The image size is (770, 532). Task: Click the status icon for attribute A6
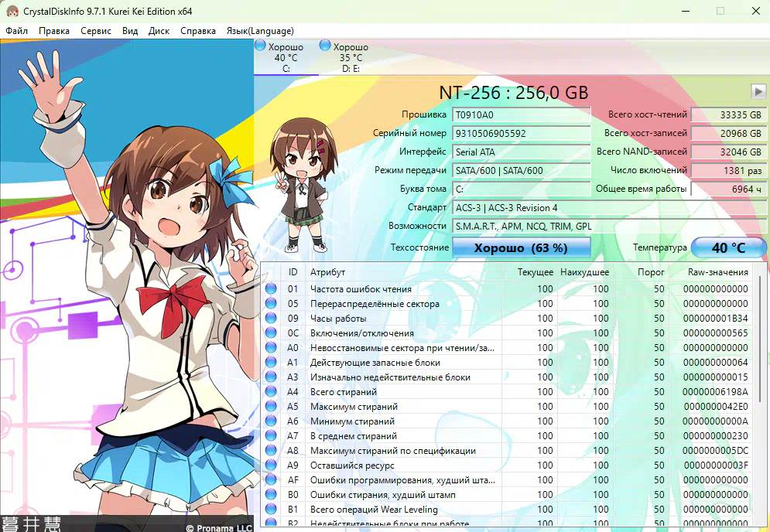point(271,421)
